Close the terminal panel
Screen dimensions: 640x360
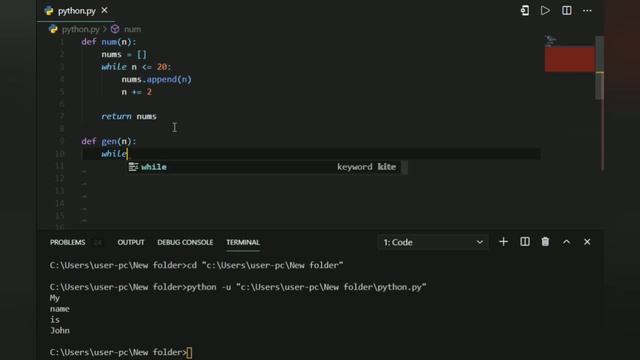587,242
